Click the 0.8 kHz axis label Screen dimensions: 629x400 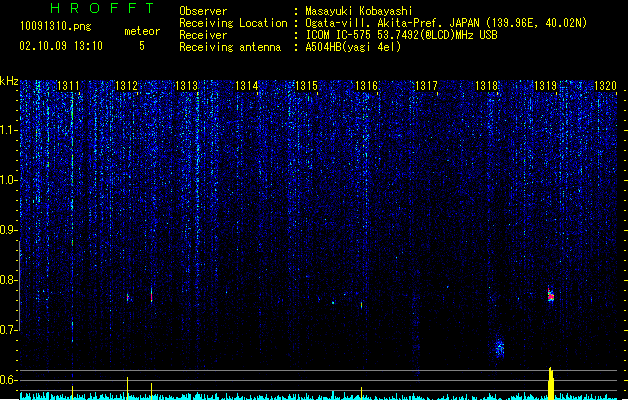coord(9,280)
